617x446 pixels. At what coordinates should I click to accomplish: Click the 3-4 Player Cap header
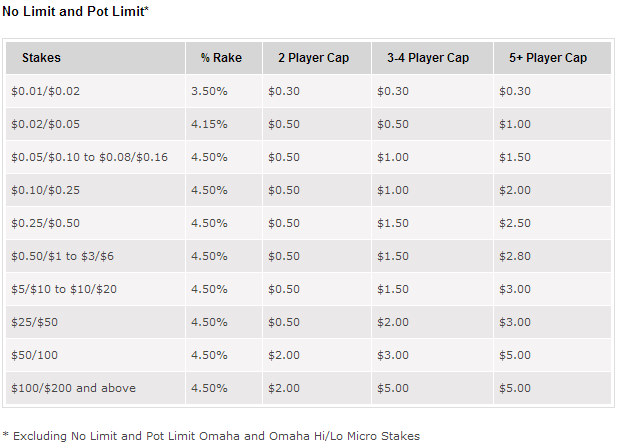pos(427,58)
